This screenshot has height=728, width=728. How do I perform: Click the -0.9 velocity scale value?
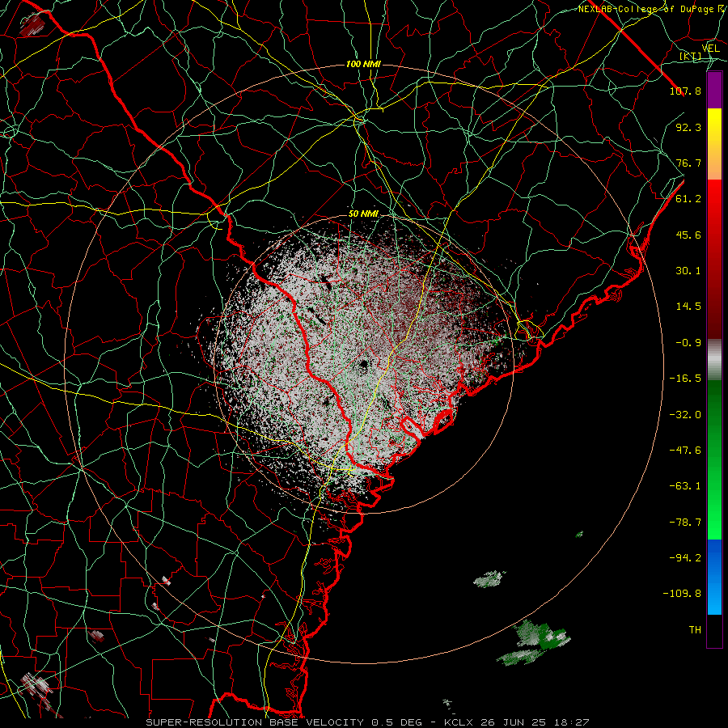(x=688, y=343)
